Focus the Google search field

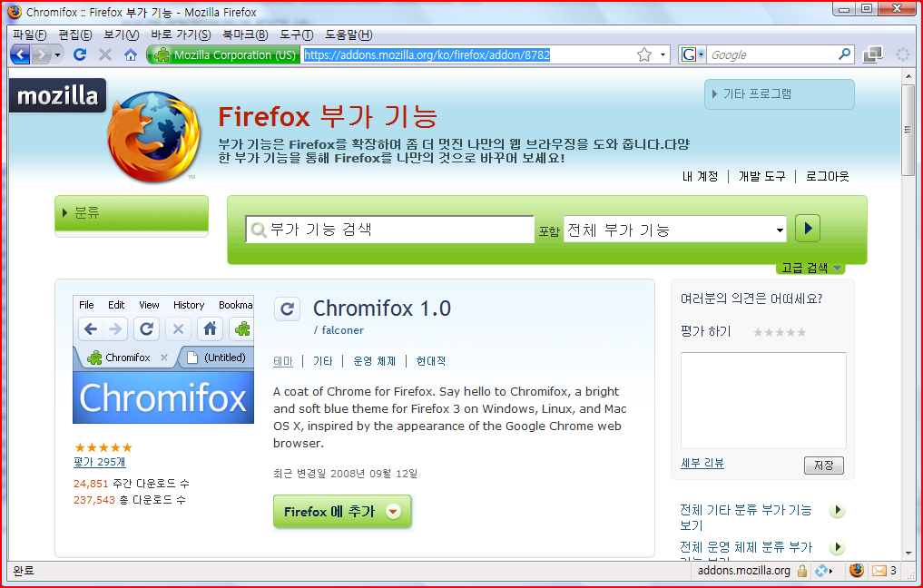click(x=771, y=54)
